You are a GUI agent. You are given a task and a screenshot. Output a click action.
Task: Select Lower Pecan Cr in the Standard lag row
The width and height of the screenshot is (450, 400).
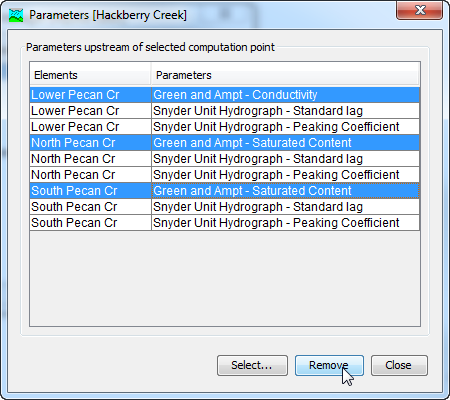pyautogui.click(x=91, y=111)
